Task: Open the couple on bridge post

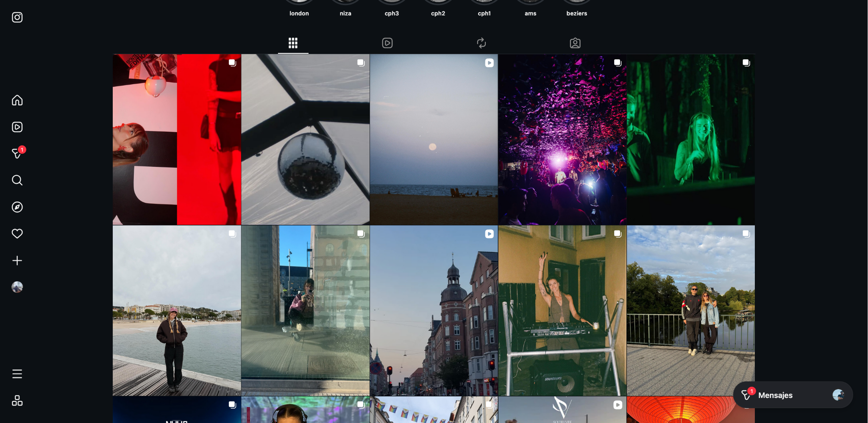Action: [x=691, y=311]
